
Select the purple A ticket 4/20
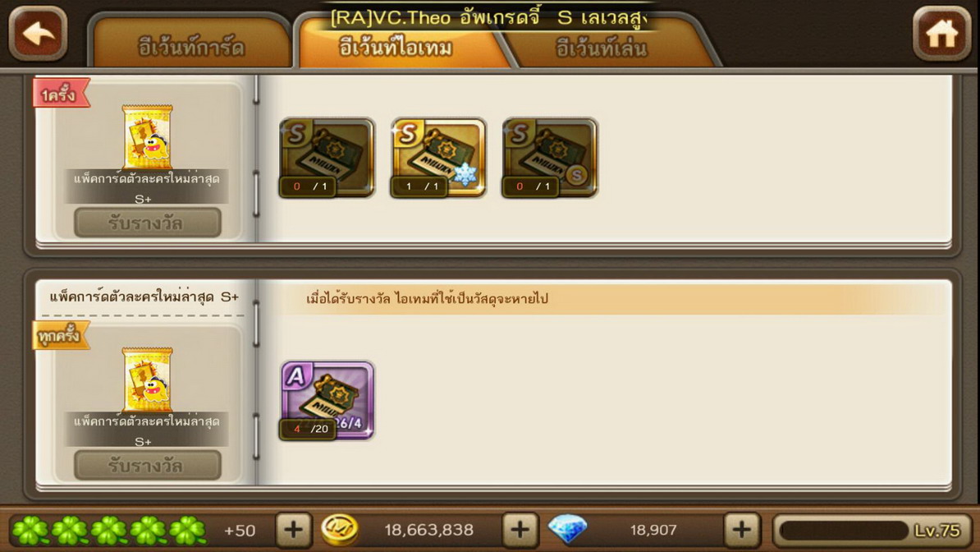pyautogui.click(x=327, y=401)
